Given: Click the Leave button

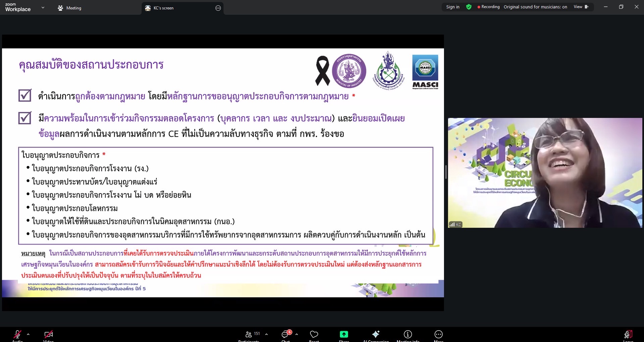Looking at the screenshot, I should click(x=627, y=335).
